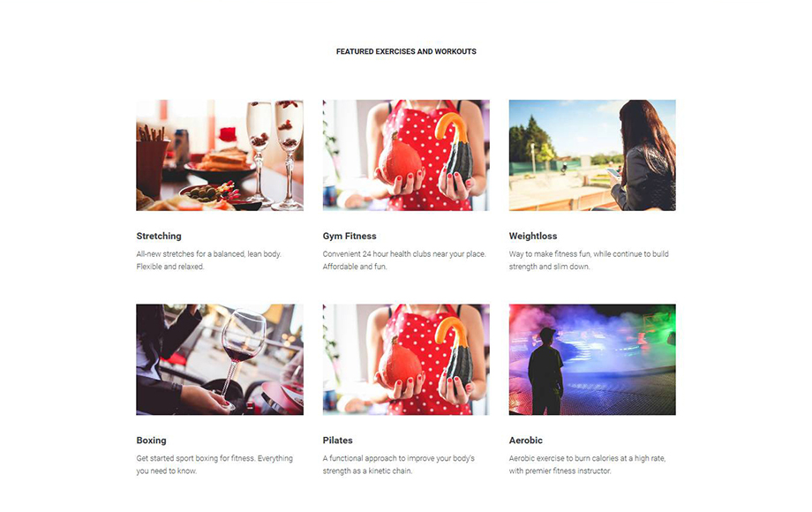Image resolution: width=812 pixels, height=512 pixels.
Task: Open the Weightloss woman outdoors image
Action: (592, 155)
